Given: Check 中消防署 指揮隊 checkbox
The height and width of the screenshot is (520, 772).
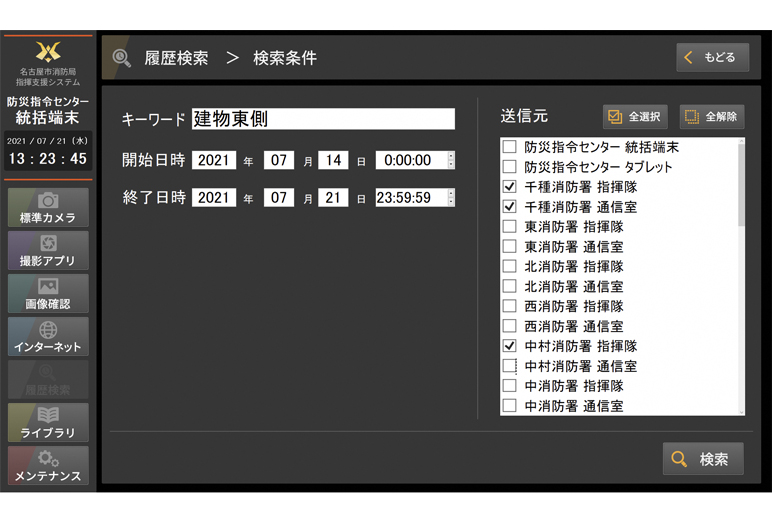Looking at the screenshot, I should pos(510,386).
